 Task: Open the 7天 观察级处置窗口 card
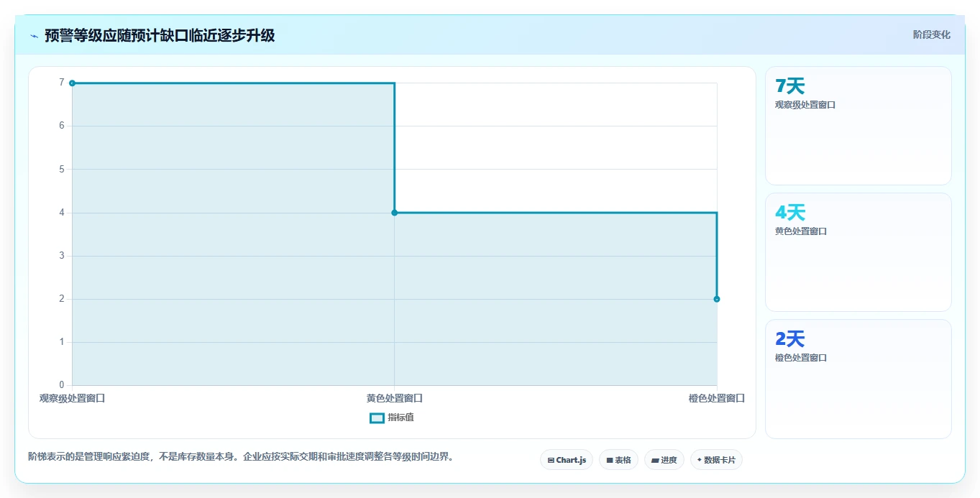pyautogui.click(x=858, y=126)
